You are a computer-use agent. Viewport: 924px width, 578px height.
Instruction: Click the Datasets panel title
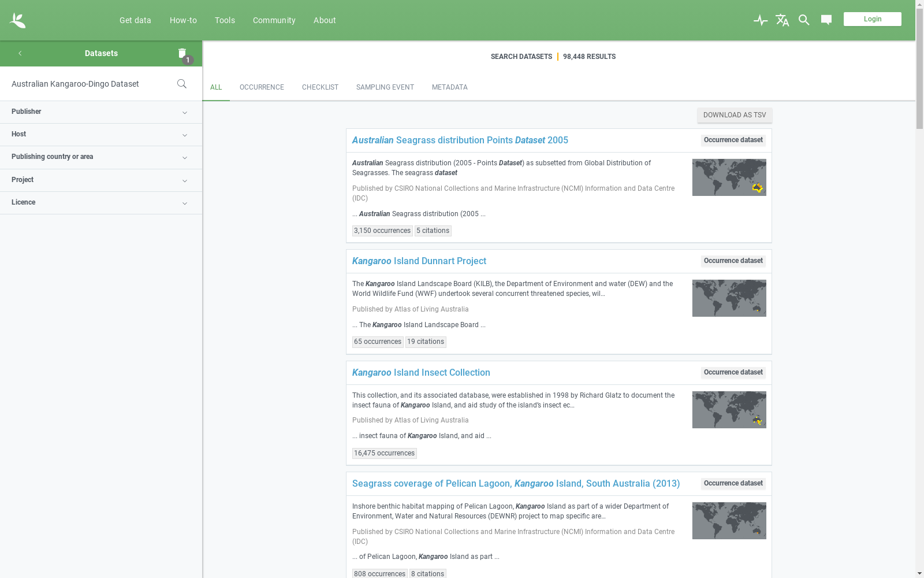(x=101, y=53)
